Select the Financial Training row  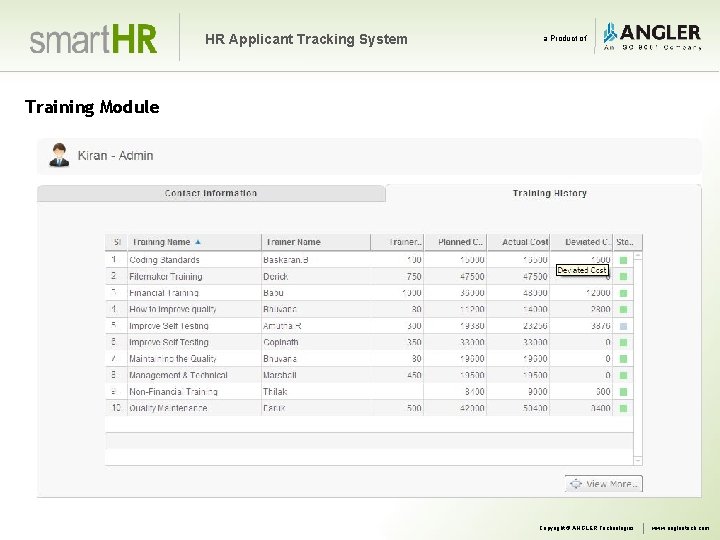tap(369, 293)
